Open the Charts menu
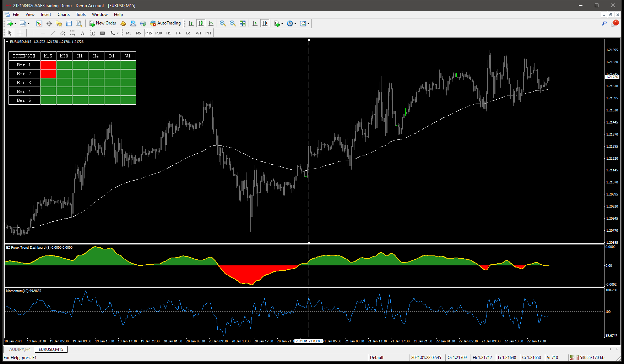 [64, 15]
